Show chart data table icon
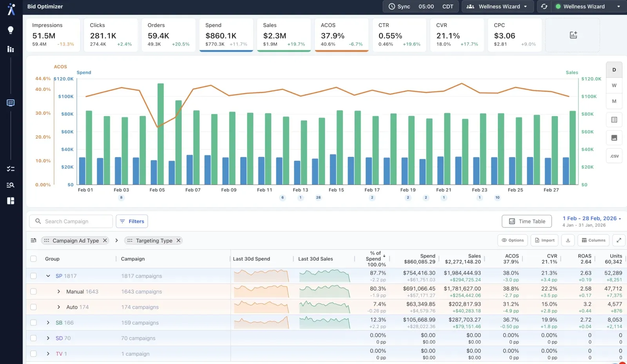Viewport: 627px width, 364px height. tap(614, 120)
